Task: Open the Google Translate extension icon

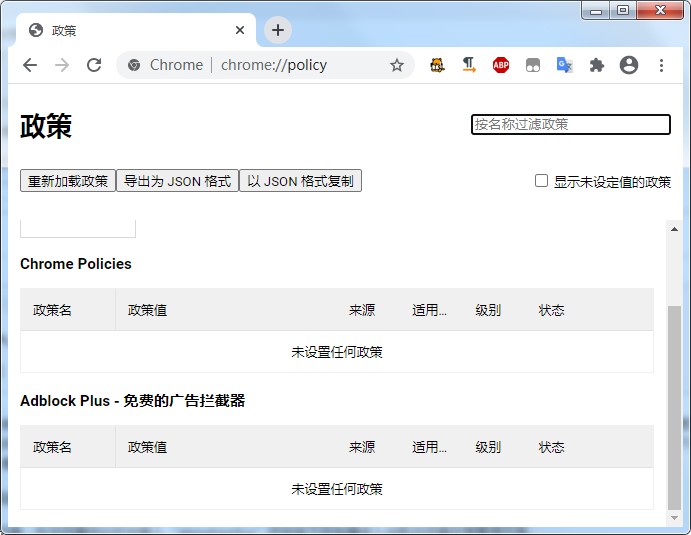Action: (x=565, y=65)
